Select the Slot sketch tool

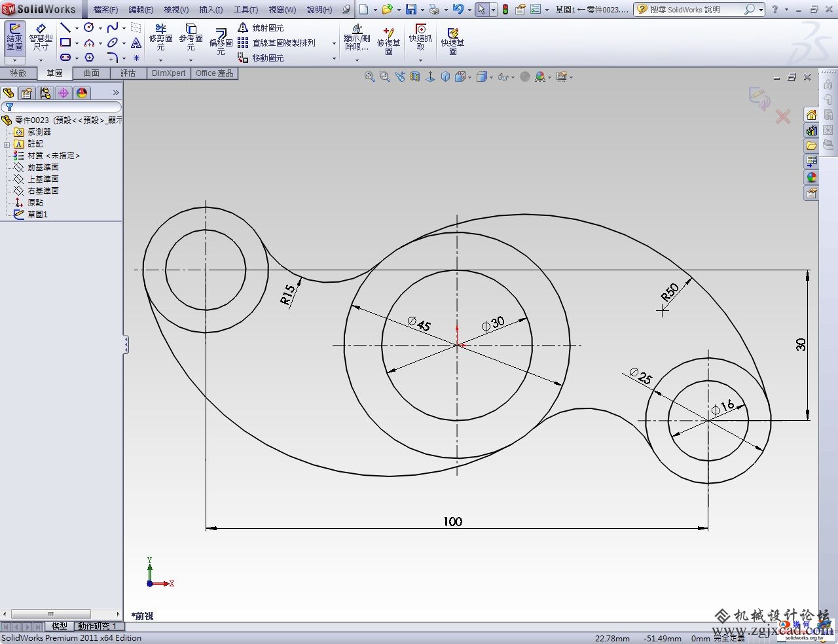pyautogui.click(x=65, y=58)
